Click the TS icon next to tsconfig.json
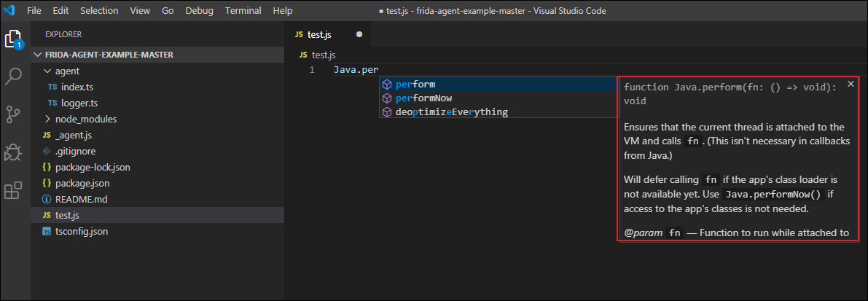The height and width of the screenshot is (301, 868). pyautogui.click(x=47, y=231)
